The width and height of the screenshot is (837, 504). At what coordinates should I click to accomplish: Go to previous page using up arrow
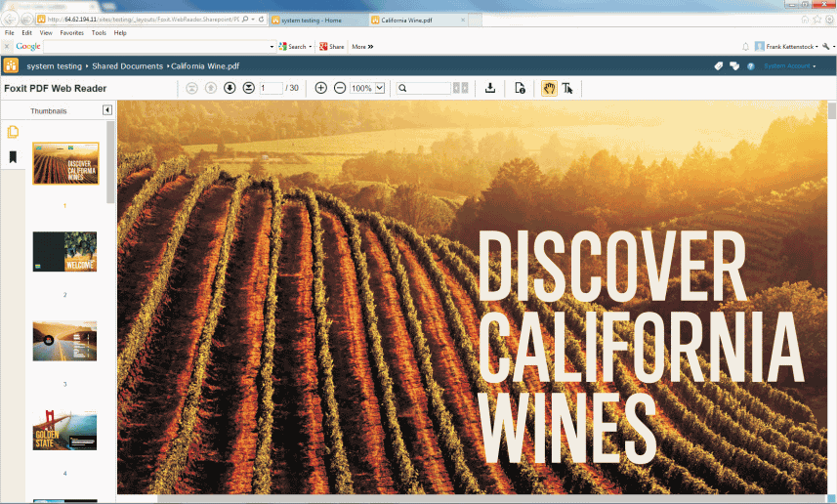(x=211, y=88)
